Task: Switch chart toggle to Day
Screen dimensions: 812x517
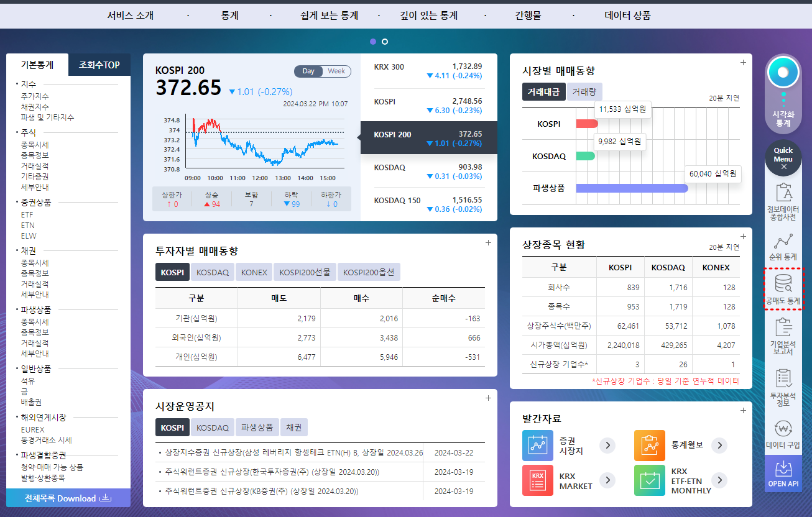Action: click(x=308, y=71)
